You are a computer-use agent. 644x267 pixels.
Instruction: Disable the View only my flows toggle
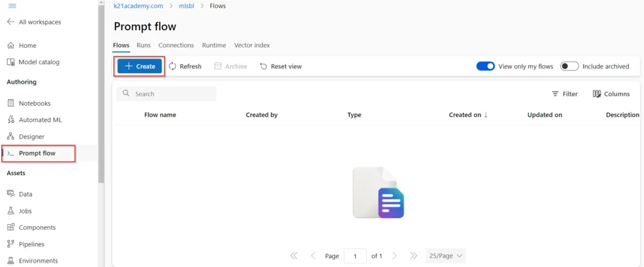pyautogui.click(x=486, y=66)
